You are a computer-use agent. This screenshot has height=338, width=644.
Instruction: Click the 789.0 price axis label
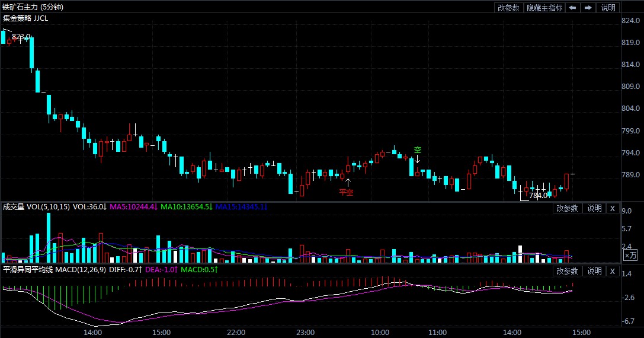pos(630,175)
